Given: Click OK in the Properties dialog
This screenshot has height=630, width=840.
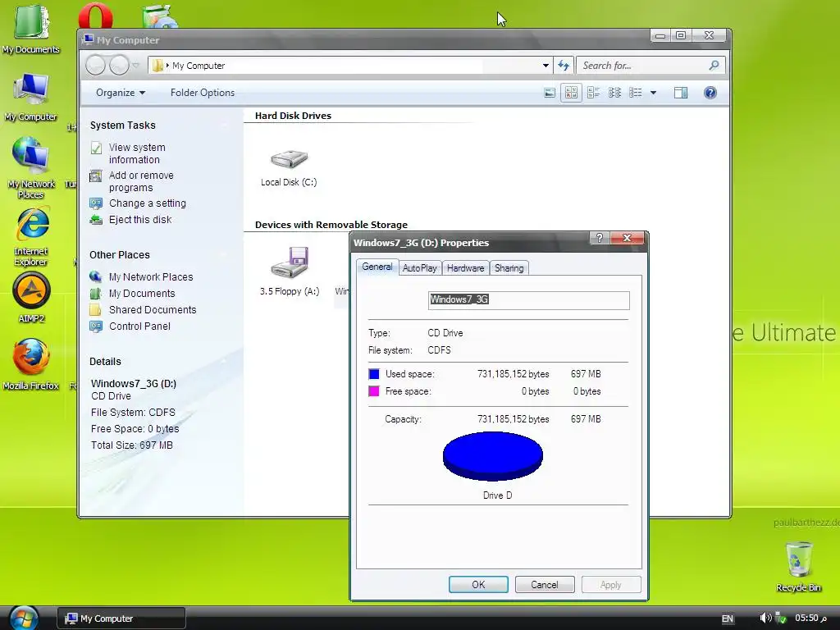Looking at the screenshot, I should coord(478,584).
